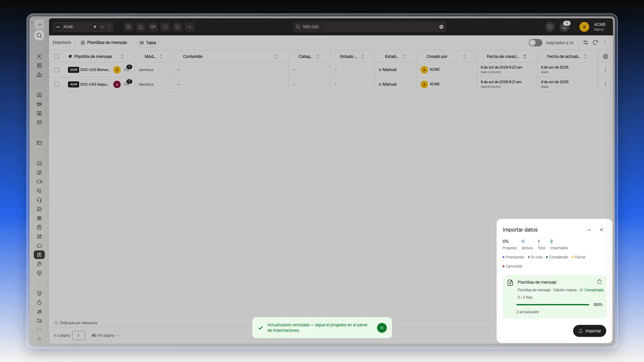The width and height of the screenshot is (644, 362).
Task: Close the Importar datos panel
Action: (x=601, y=230)
